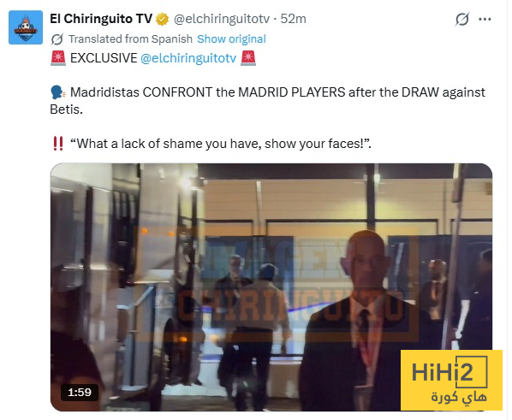This screenshot has width=512, height=420.
Task: Click the speaking head emoji
Action: (x=58, y=92)
